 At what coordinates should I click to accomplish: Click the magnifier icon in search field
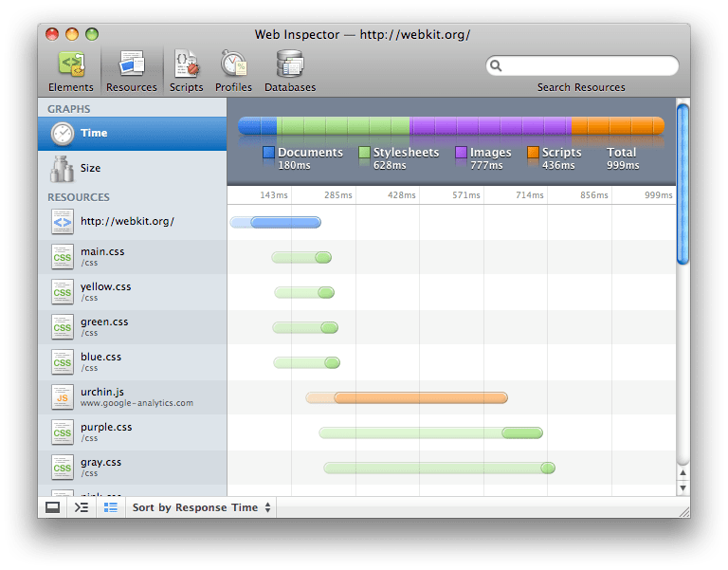[x=497, y=66]
